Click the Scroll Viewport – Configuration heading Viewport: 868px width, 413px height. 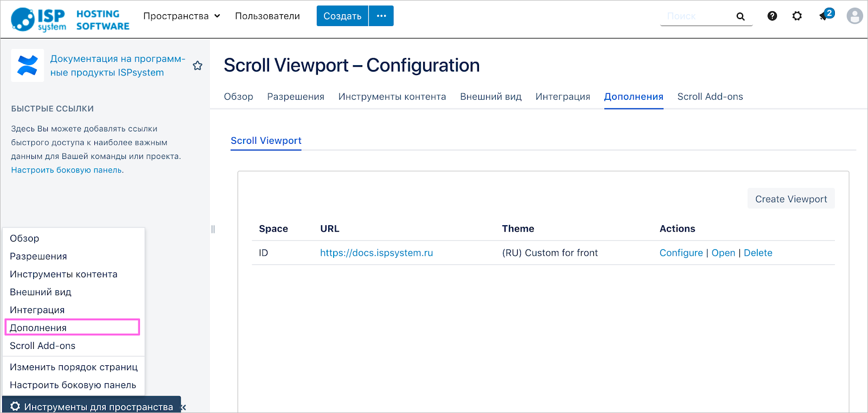click(x=352, y=65)
